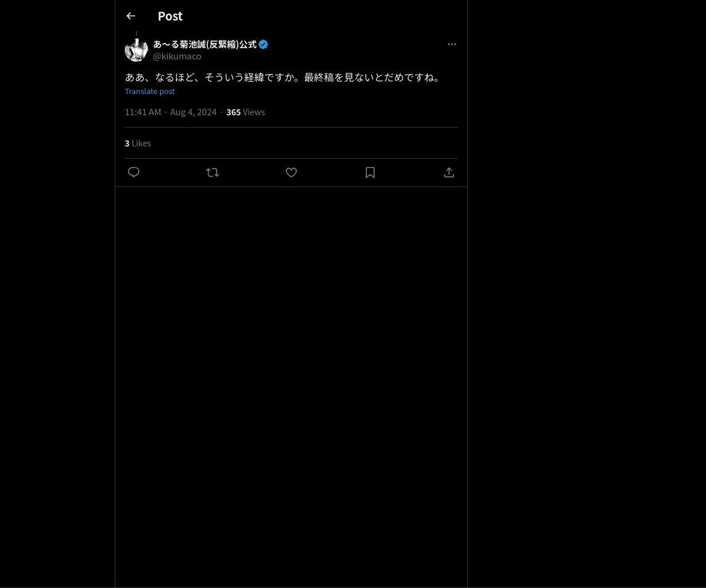Click Translate post
Image resolution: width=706 pixels, height=588 pixels.
(149, 91)
